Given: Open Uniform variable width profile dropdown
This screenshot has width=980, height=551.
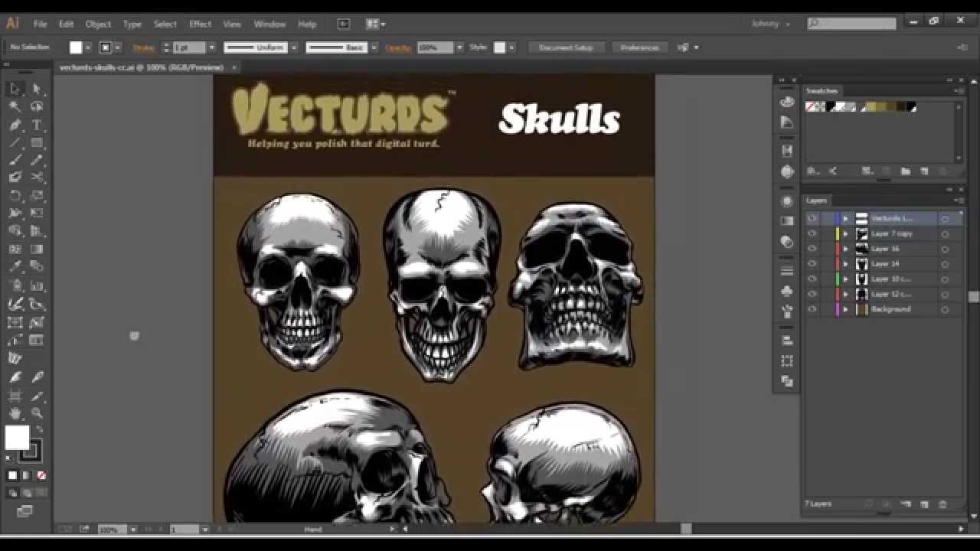Looking at the screenshot, I should 293,47.
